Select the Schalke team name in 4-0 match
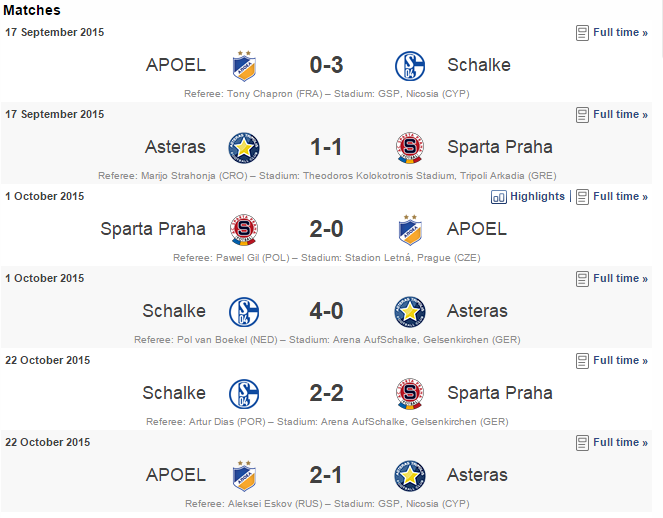 click(x=174, y=311)
